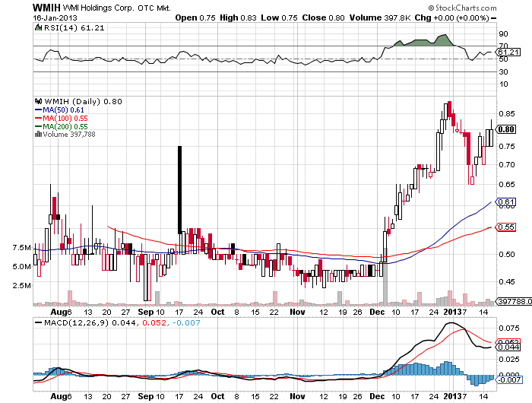
Task: Click the RSI 30 axis label
Action: (503, 72)
